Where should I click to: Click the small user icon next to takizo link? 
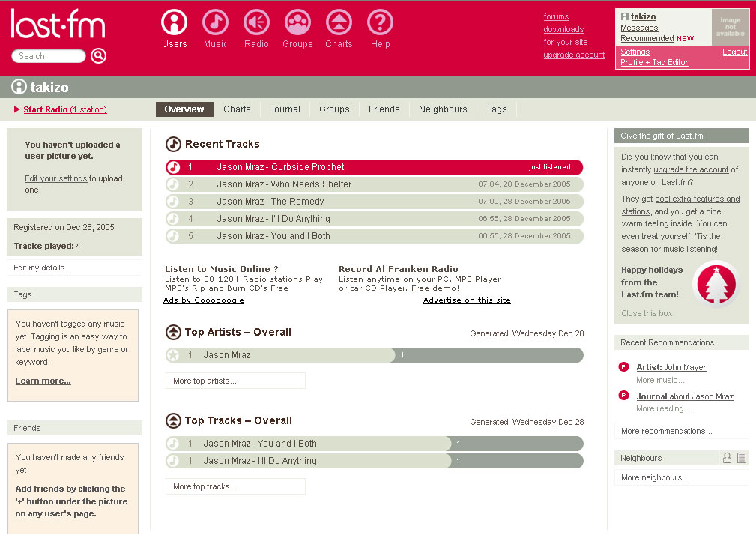(625, 16)
